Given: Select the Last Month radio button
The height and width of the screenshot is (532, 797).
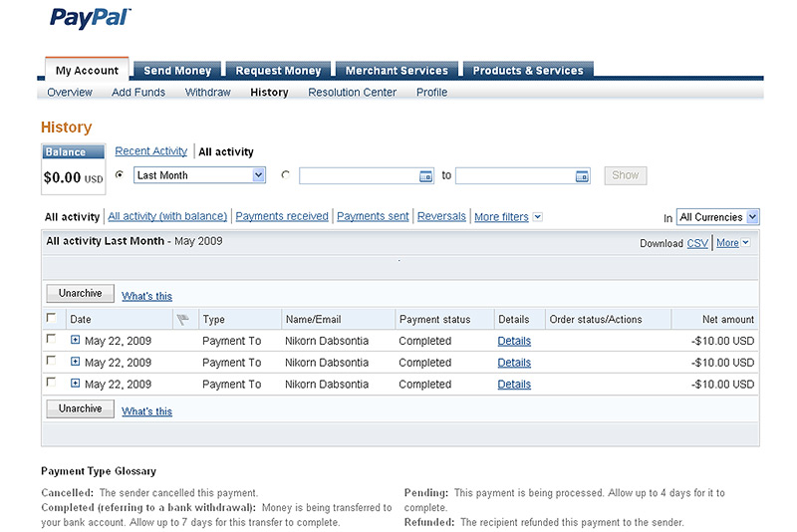Looking at the screenshot, I should [x=120, y=174].
